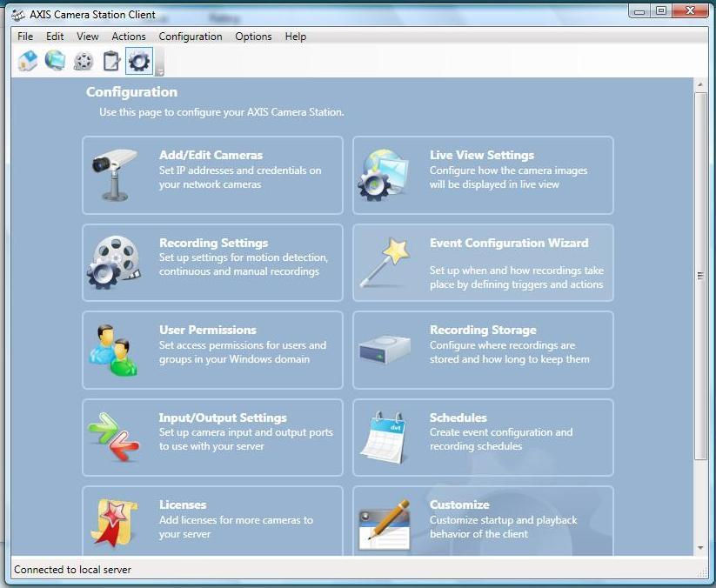Open the Actions menu
716x588 pixels.
pos(129,37)
